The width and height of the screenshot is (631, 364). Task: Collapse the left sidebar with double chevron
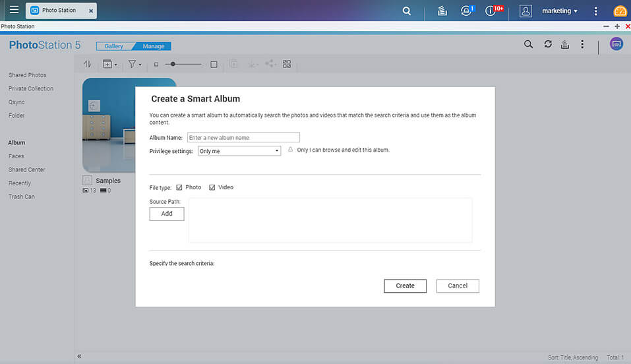coord(79,356)
